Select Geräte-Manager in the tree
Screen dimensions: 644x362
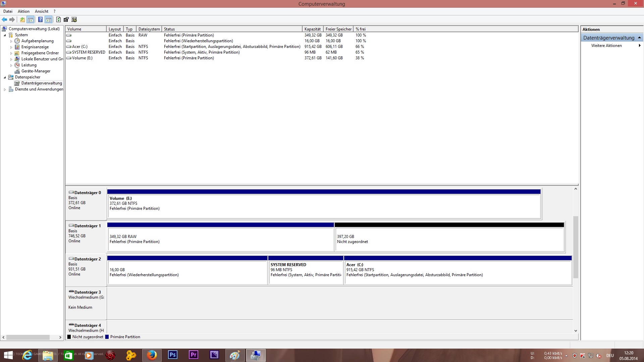pyautogui.click(x=36, y=71)
